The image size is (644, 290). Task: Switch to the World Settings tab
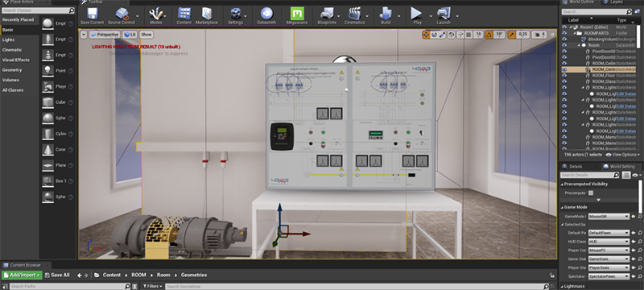tap(618, 167)
